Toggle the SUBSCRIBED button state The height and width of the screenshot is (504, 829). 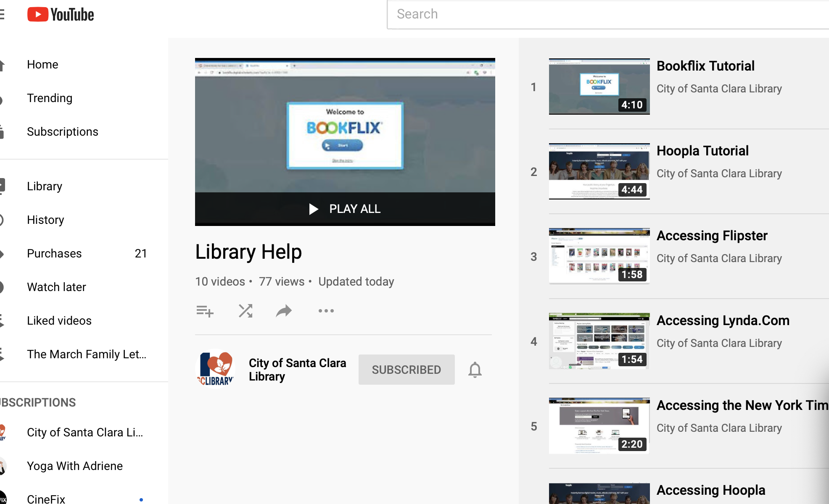click(x=407, y=370)
